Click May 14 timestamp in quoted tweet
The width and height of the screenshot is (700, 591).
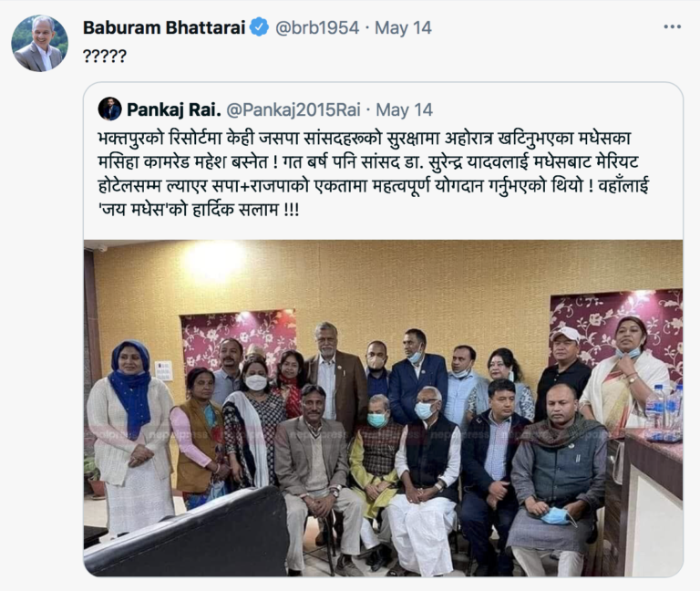click(404, 109)
